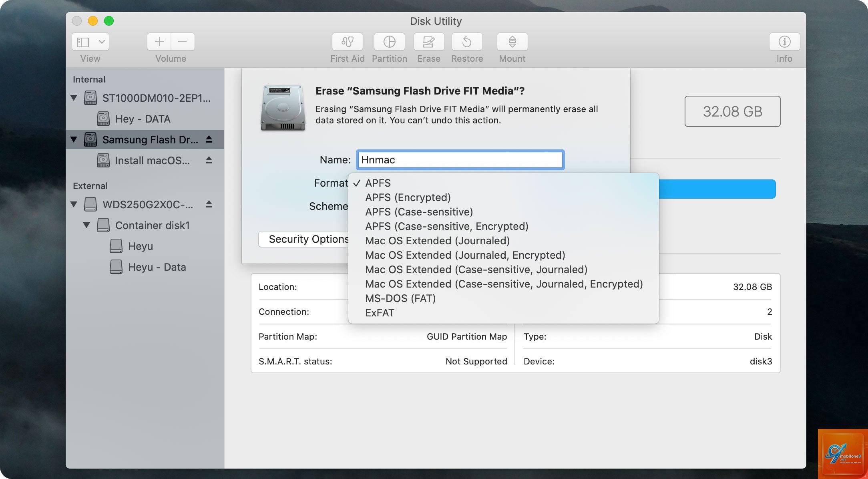Click the Not Supported S.M.A.R.T. value
The height and width of the screenshot is (479, 868).
[x=476, y=361]
